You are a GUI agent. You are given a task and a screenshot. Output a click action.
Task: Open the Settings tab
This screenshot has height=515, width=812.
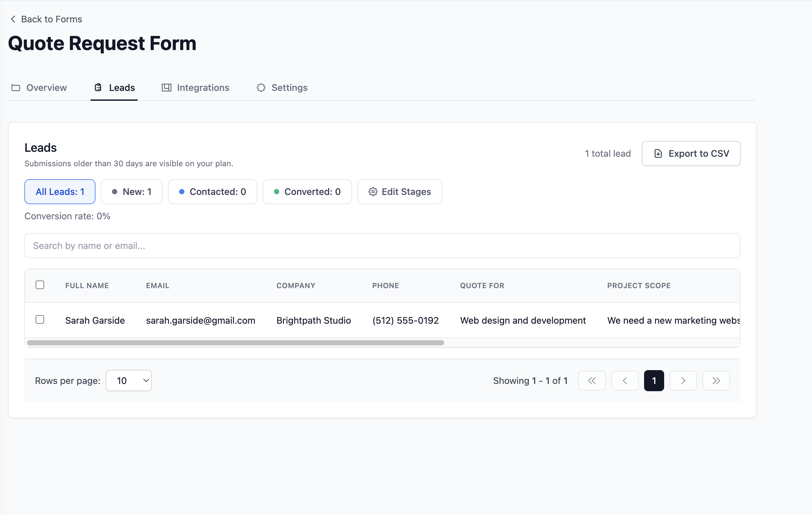(x=282, y=88)
